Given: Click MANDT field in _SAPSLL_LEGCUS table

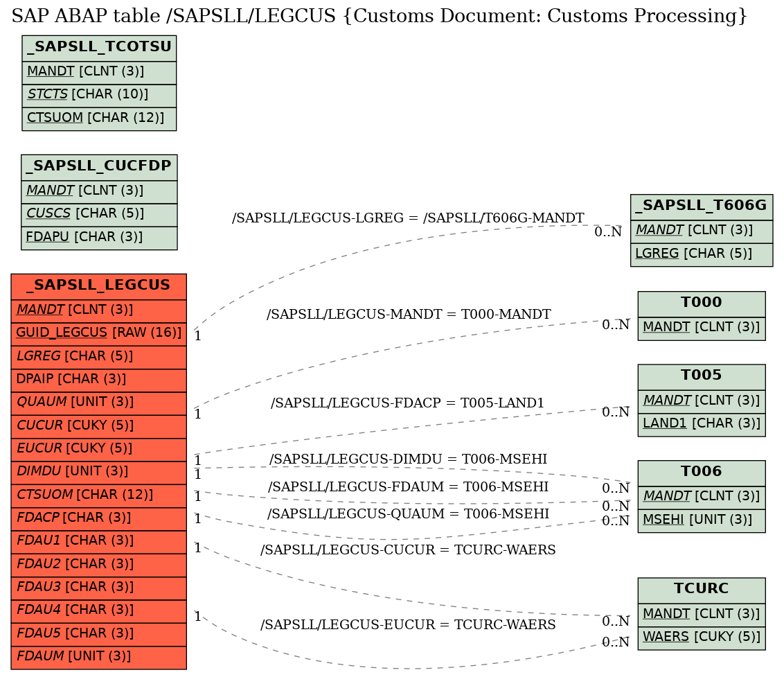Looking at the screenshot, I should tap(98, 310).
